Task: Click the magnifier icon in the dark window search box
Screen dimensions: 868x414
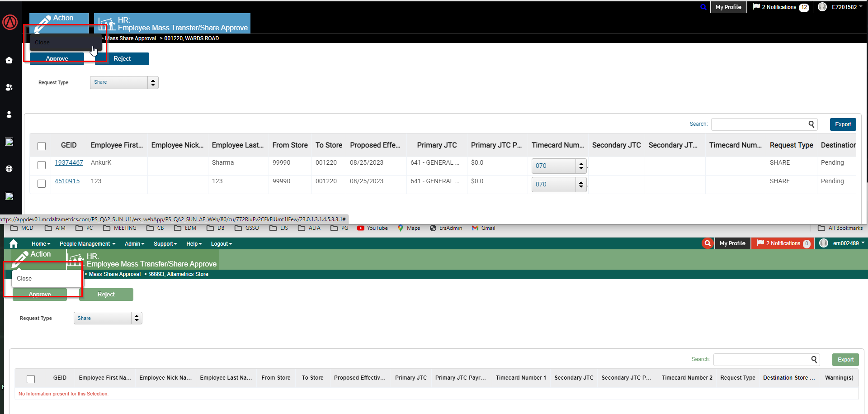Action: tap(811, 124)
